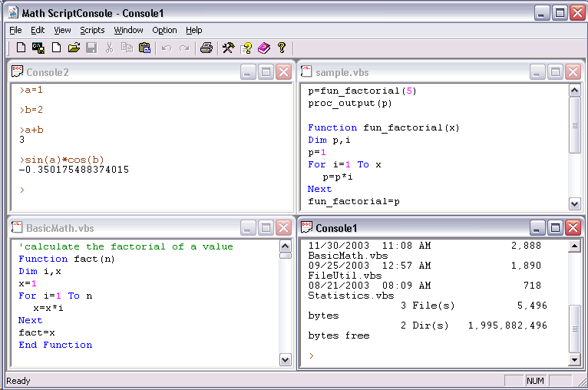588x390 pixels.
Task: Open a new console window icon
Action: tap(38, 48)
